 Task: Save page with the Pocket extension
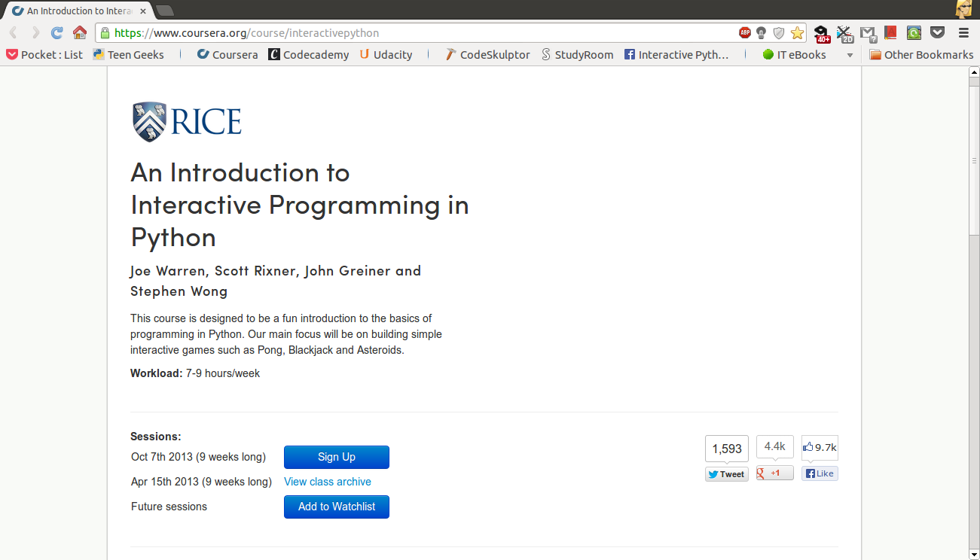[938, 33]
